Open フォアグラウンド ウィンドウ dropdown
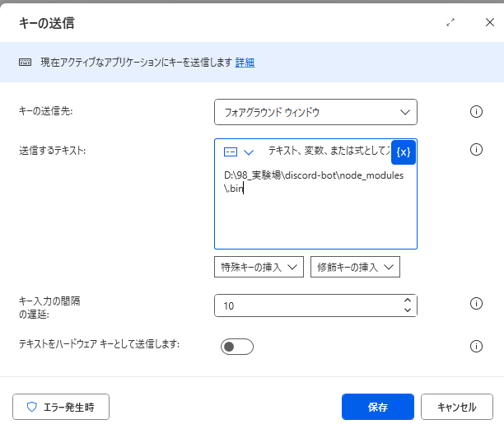This screenshot has width=504, height=429. 315,112
